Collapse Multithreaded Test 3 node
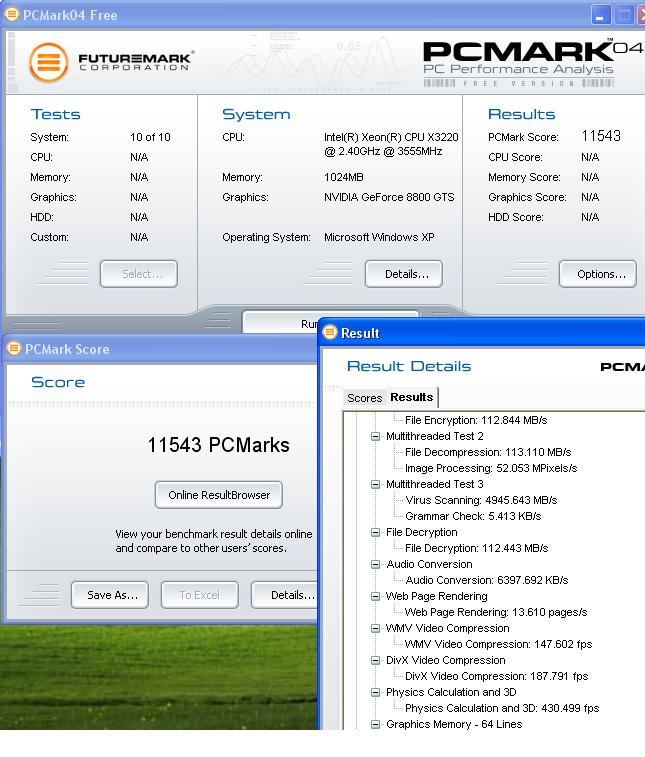The height and width of the screenshot is (757, 645). coord(375,484)
